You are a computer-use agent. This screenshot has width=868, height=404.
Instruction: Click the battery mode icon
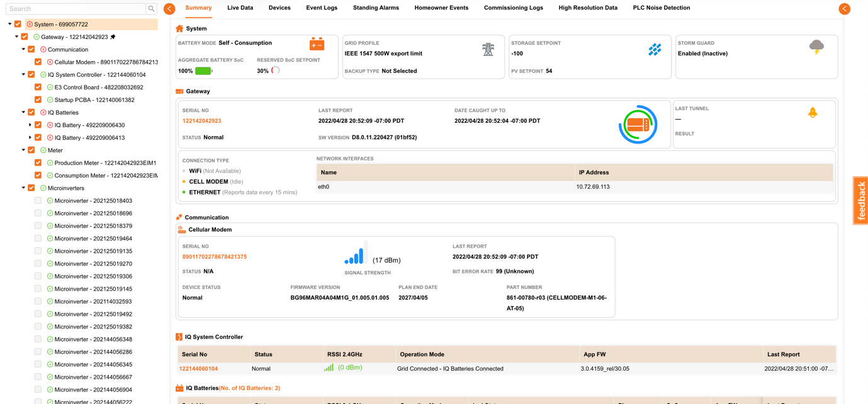[317, 45]
